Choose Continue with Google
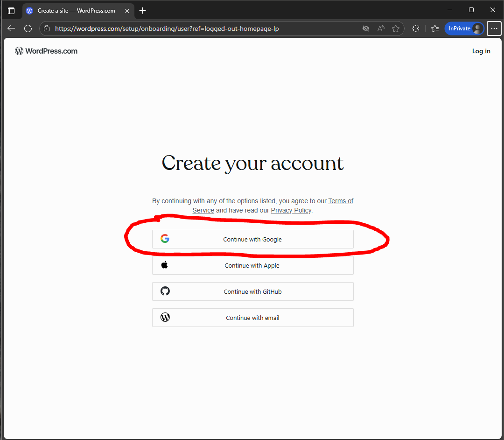504x440 pixels. (x=252, y=239)
